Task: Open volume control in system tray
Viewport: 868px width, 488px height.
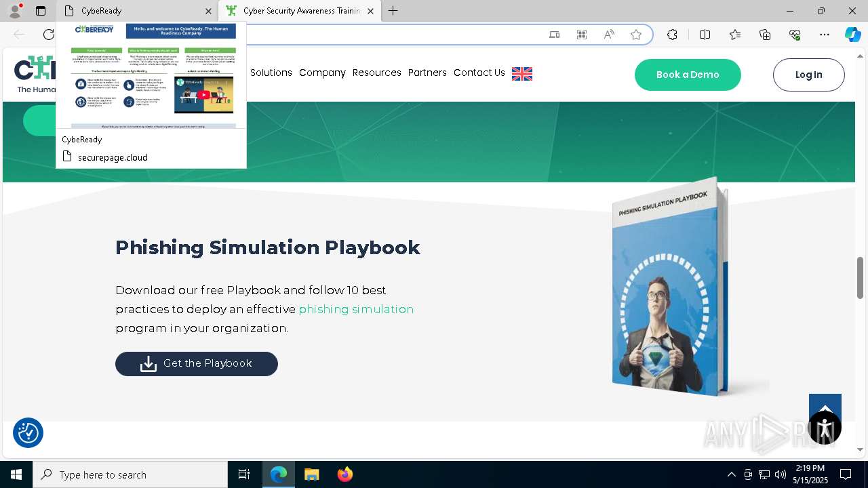Action: [781, 474]
